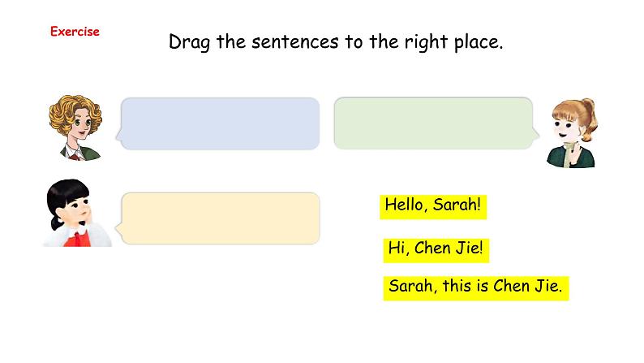Click inside the empty cream speech bubble
The image size is (644, 363).
[221, 218]
